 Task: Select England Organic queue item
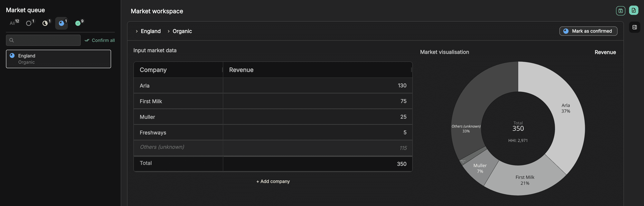[x=58, y=59]
